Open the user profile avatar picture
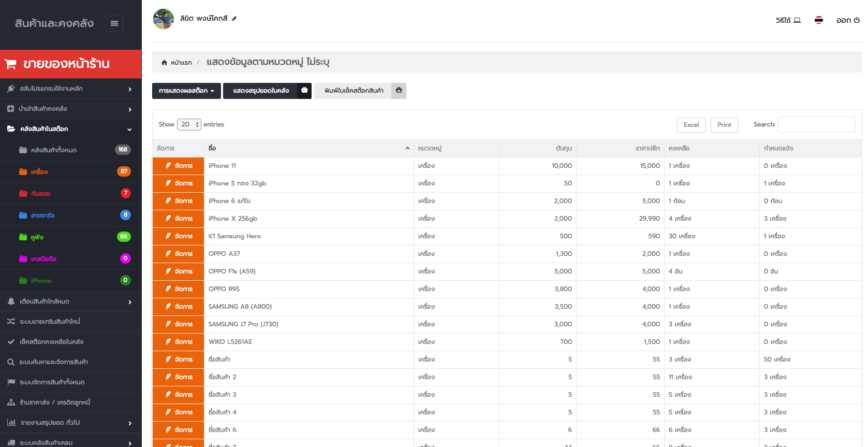The image size is (868, 447). [164, 19]
